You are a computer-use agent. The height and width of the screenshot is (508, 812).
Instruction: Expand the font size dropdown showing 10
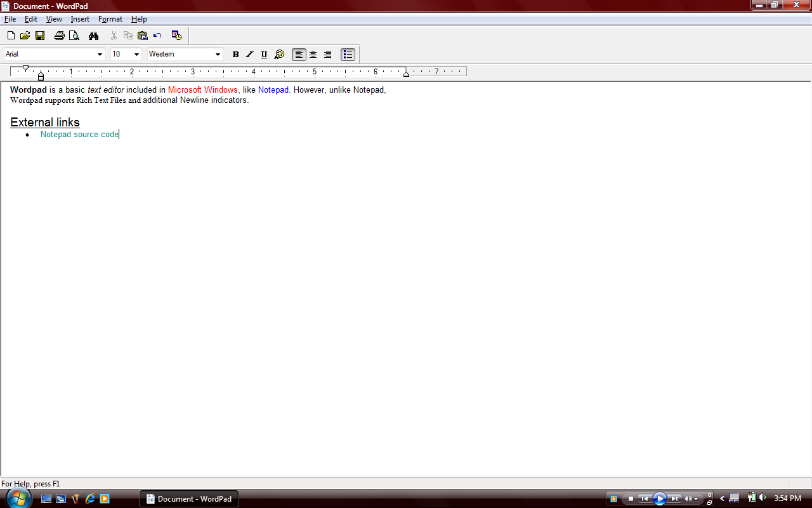click(136, 55)
